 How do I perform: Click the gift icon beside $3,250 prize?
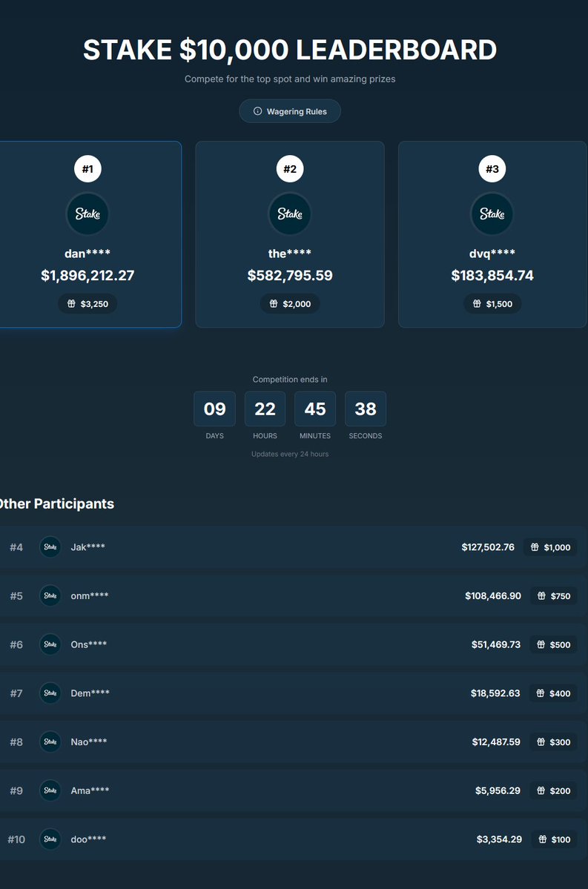pos(71,304)
